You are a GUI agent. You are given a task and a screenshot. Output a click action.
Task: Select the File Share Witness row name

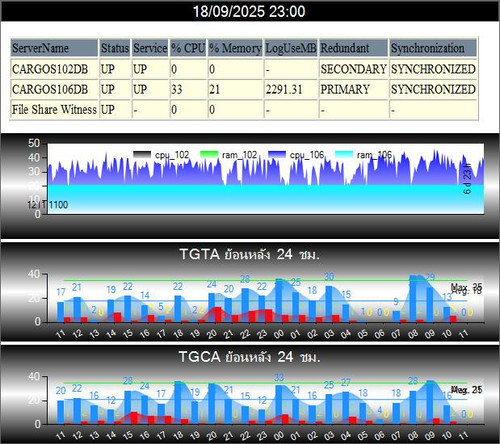tap(54, 109)
